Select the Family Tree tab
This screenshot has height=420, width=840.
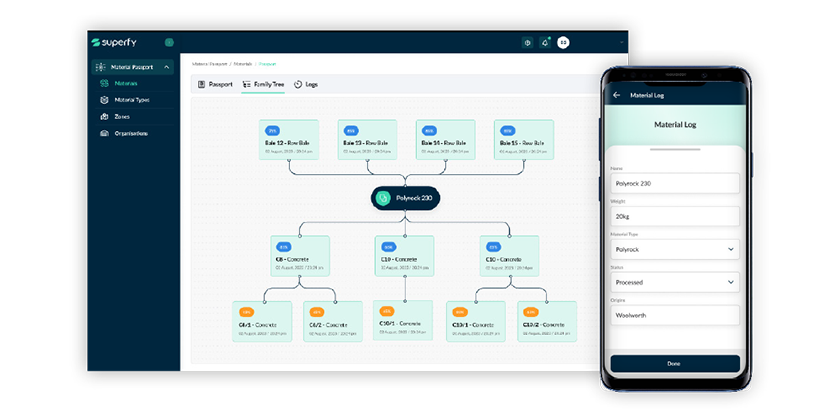coord(263,85)
